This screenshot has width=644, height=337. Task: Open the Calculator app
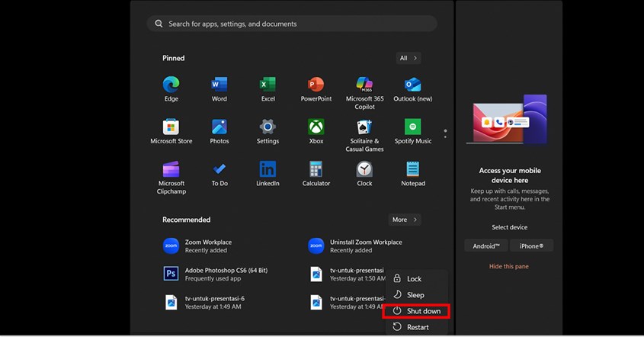click(x=316, y=174)
